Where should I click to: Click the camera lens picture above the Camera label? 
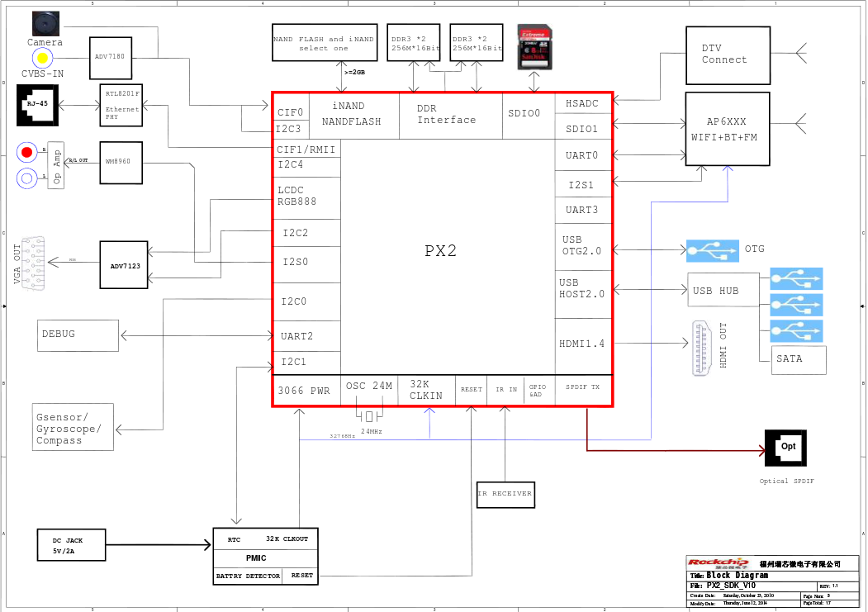pos(45,24)
